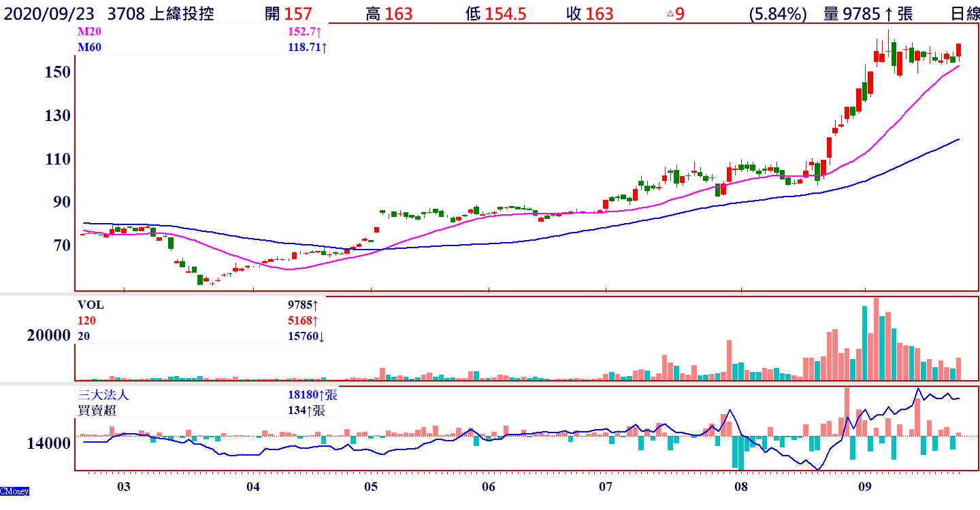Select the M60 moving average legend label
The height and width of the screenshot is (510, 980).
pyautogui.click(x=88, y=47)
